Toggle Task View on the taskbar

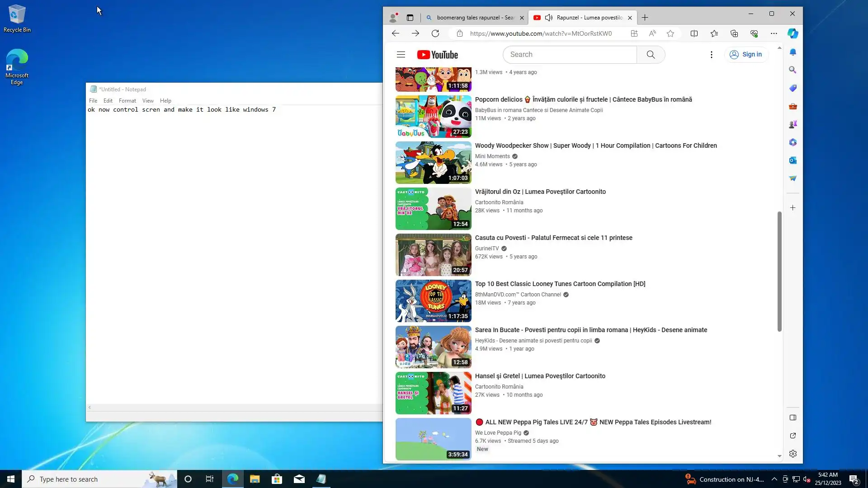(209, 479)
